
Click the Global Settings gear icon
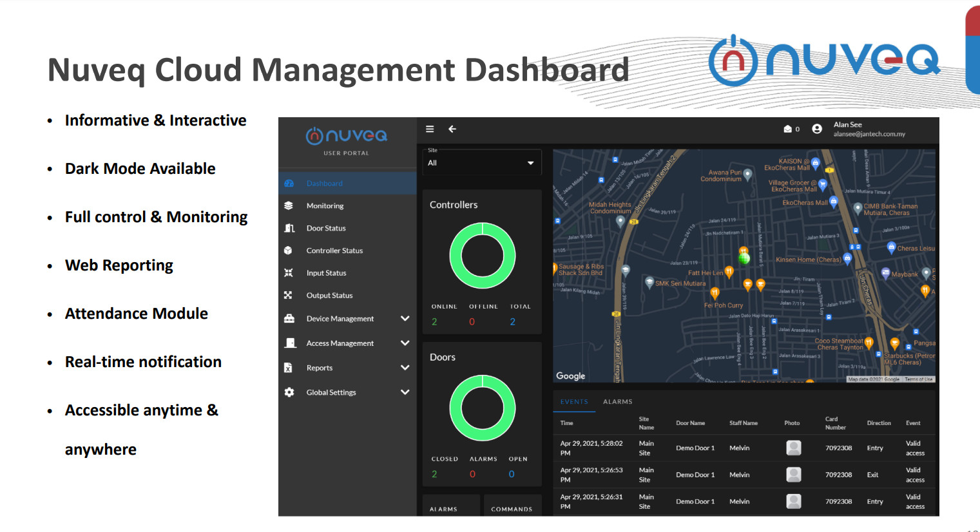click(289, 392)
